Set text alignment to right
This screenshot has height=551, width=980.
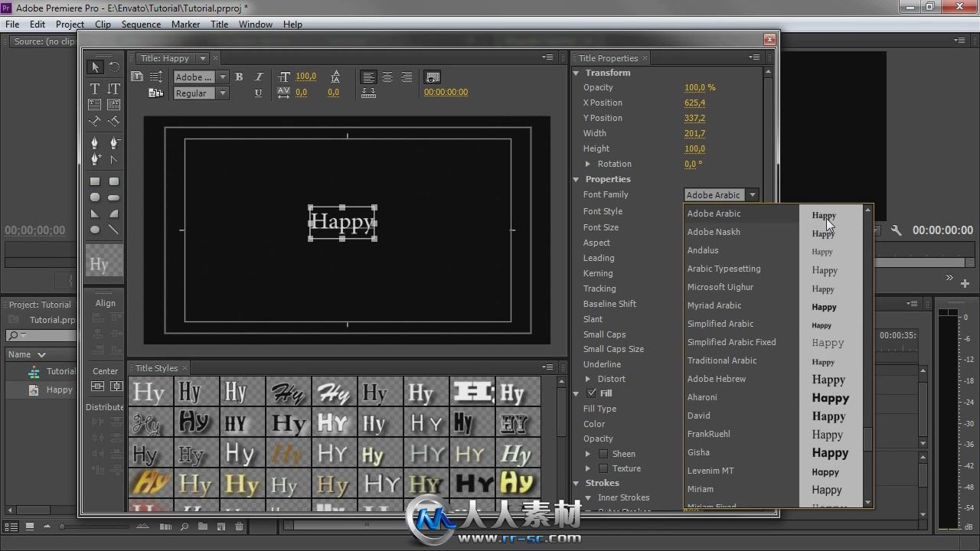point(407,77)
